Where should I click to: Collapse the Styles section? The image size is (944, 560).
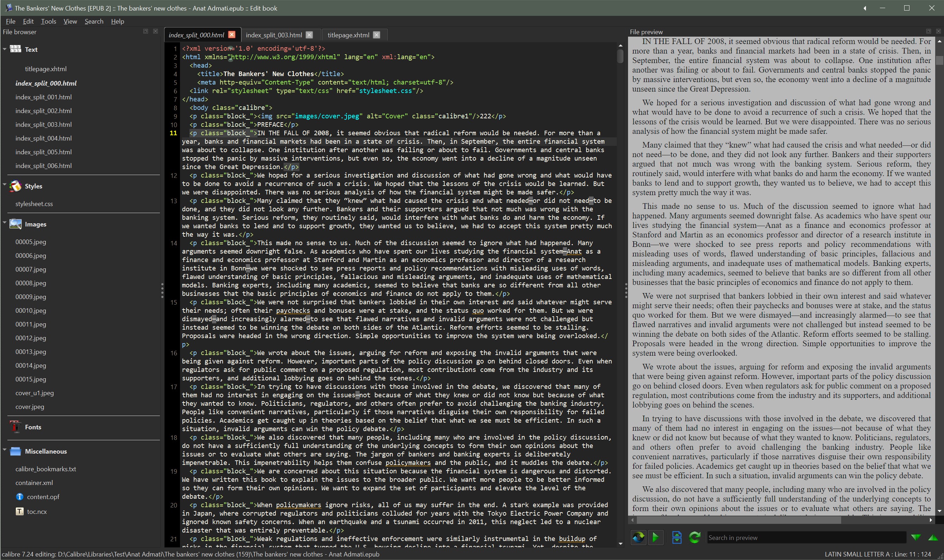(x=5, y=185)
